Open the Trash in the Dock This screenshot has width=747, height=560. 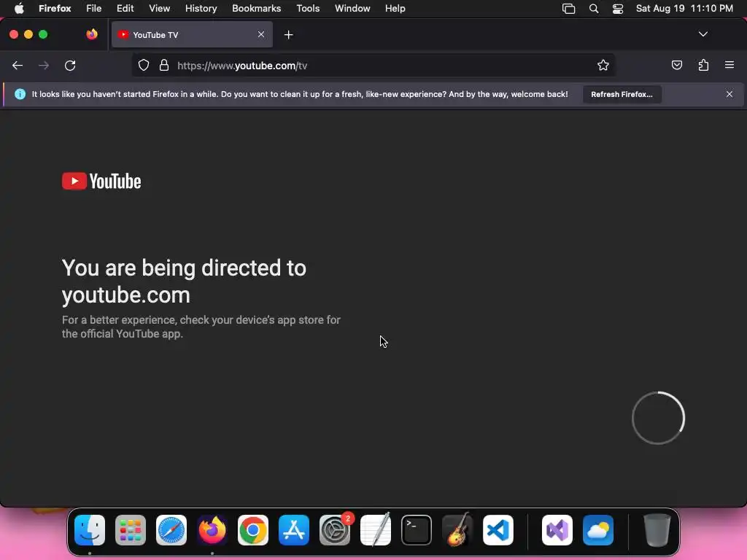pos(657,530)
